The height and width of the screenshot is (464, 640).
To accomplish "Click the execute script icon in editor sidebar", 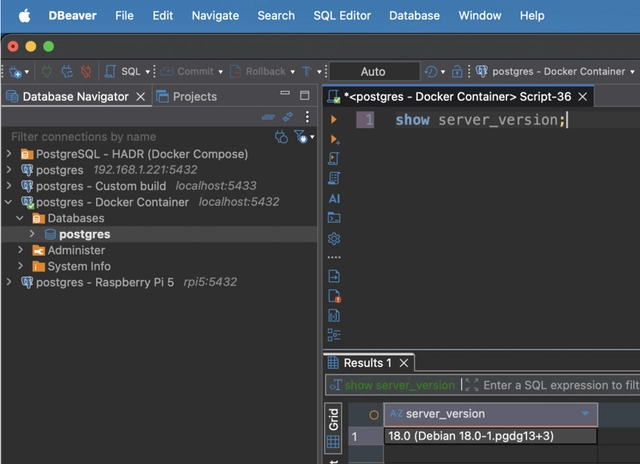I will [334, 139].
